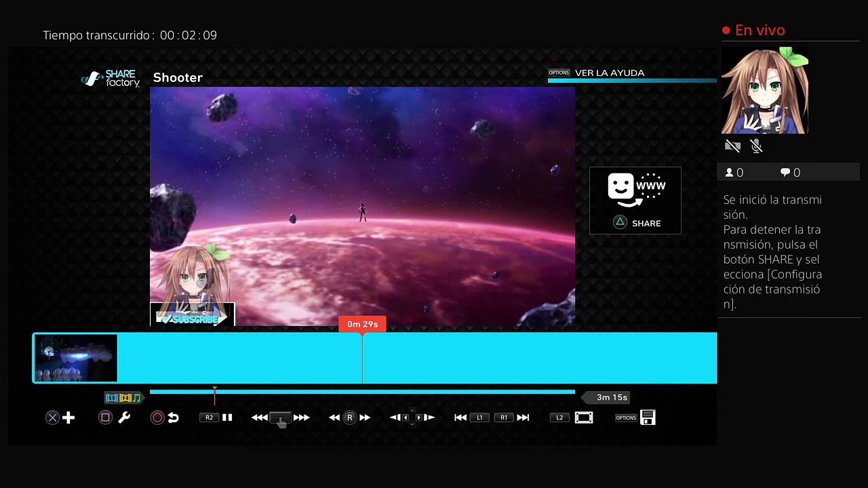This screenshot has width=868, height=488.
Task: Click the project title Shooter
Action: [x=178, y=77]
